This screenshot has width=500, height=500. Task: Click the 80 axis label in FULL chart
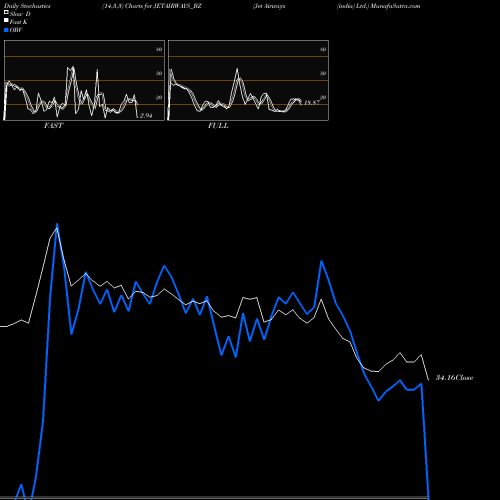[323, 49]
